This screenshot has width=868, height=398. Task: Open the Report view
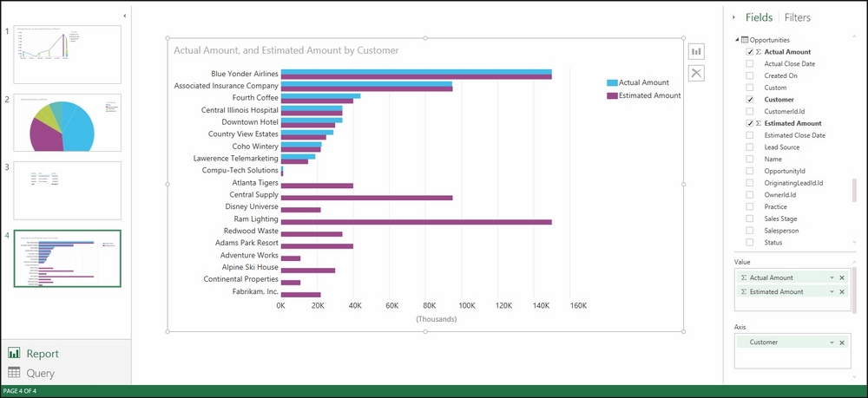tap(43, 354)
